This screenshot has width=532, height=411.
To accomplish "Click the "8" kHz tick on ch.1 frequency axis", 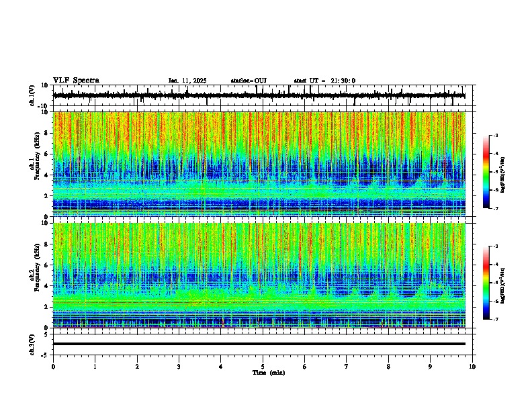I will point(47,133).
